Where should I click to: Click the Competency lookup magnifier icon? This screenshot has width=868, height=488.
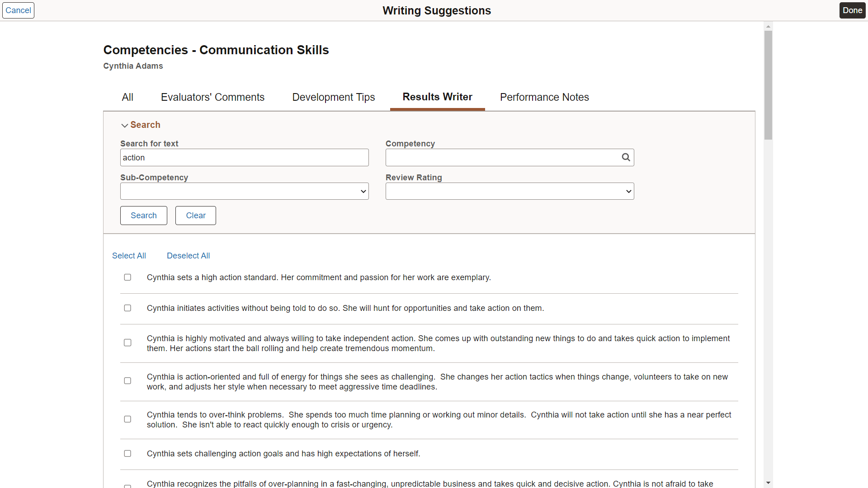626,157
